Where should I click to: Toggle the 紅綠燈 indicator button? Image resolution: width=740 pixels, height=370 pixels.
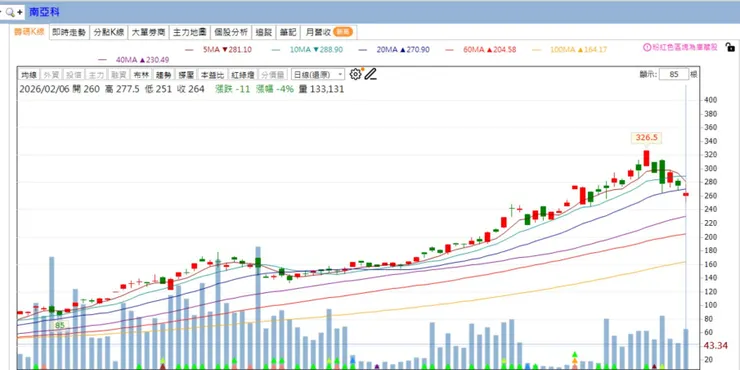(x=243, y=75)
